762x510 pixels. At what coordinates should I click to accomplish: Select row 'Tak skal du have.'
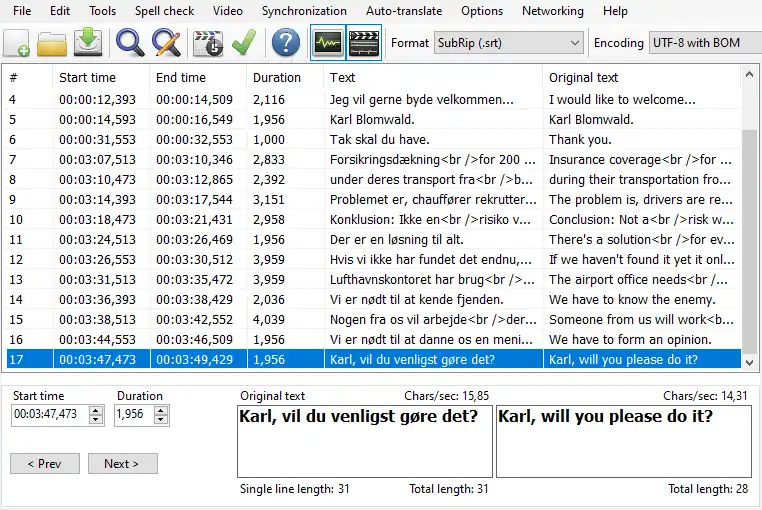tap(374, 140)
